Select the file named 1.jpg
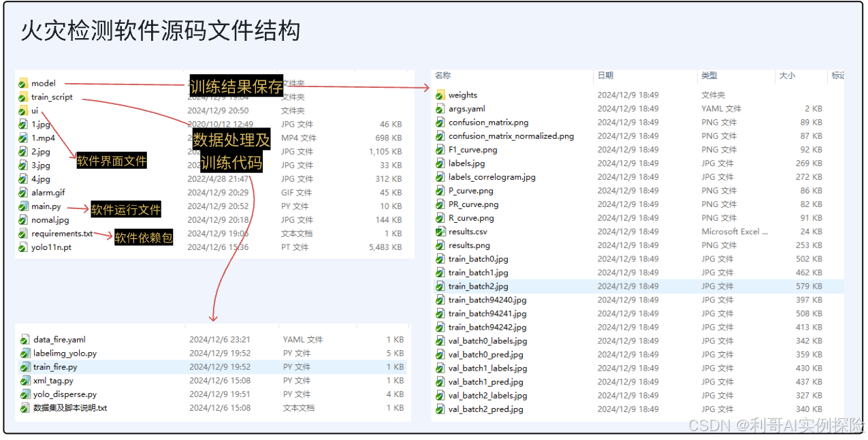This screenshot has height=440, width=868. coord(41,125)
